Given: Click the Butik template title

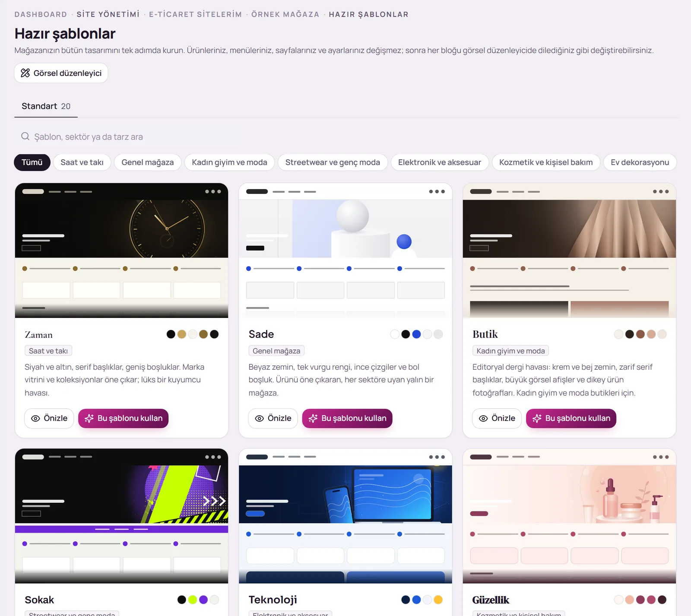Looking at the screenshot, I should (485, 334).
